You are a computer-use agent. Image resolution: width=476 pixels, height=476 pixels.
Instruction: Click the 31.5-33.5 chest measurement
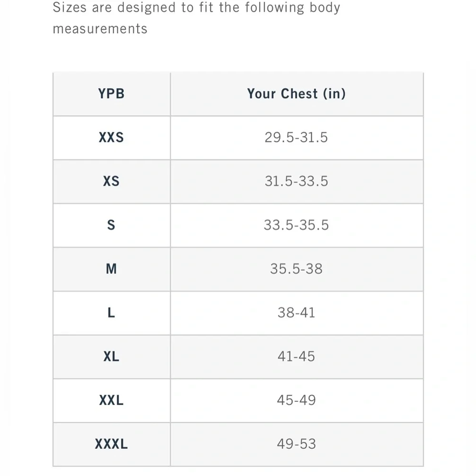click(x=296, y=181)
